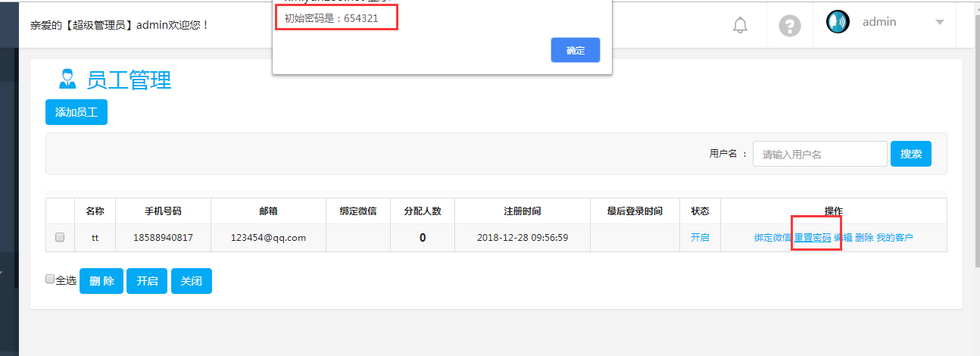Click the bulk 删 除 button below table
The image size is (980, 356).
(101, 281)
